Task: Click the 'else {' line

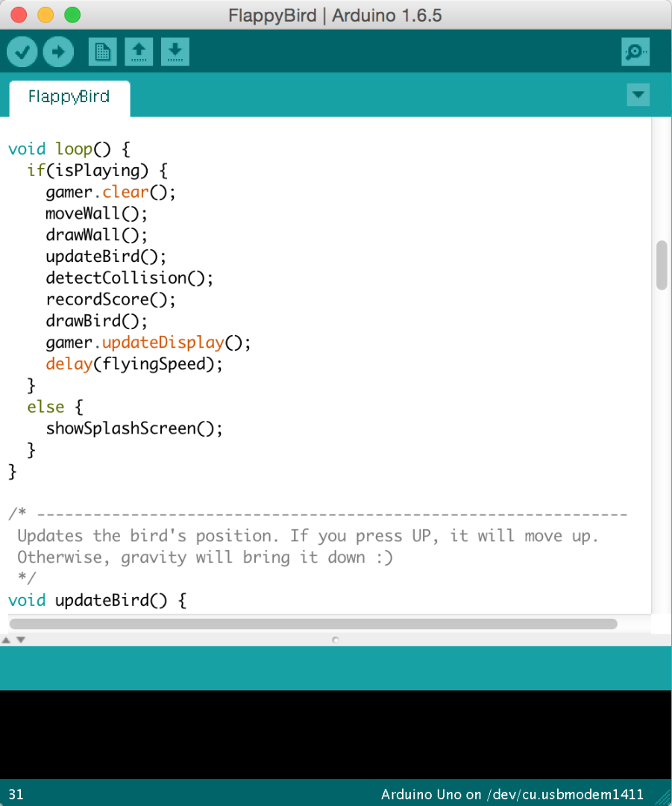Action: point(55,407)
